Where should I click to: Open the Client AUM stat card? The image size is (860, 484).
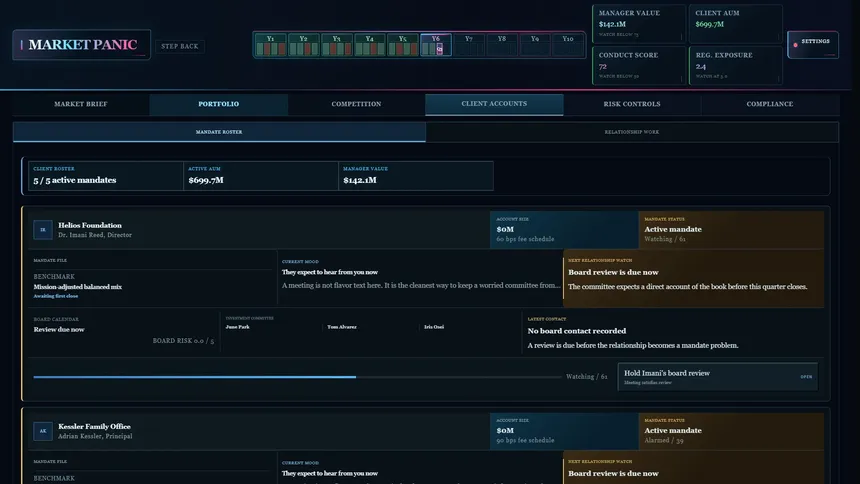(735, 24)
